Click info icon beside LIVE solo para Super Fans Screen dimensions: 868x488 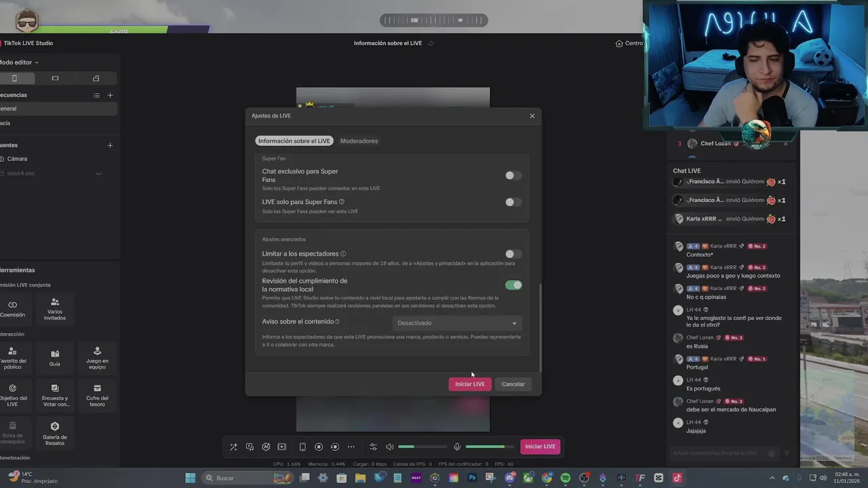point(342,202)
